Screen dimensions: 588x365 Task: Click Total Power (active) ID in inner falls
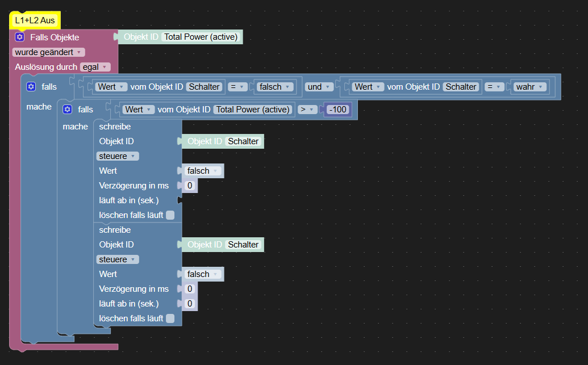tap(253, 110)
